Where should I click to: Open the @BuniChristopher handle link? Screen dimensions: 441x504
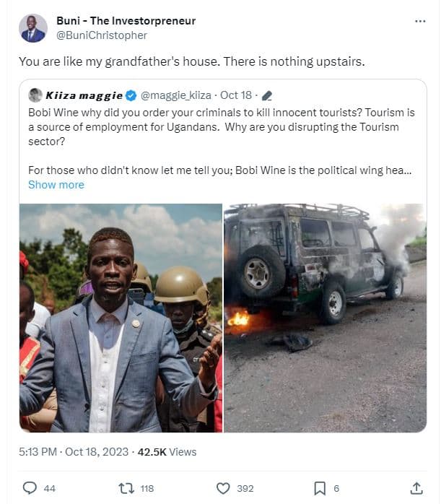pyautogui.click(x=102, y=35)
